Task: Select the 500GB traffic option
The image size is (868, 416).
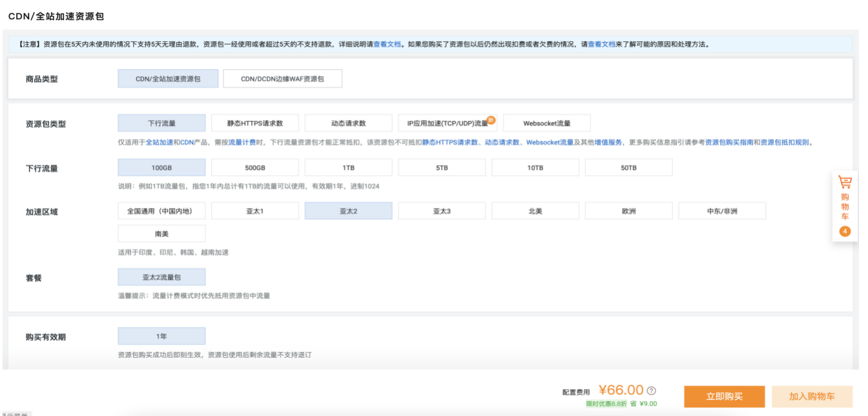Action: click(255, 167)
